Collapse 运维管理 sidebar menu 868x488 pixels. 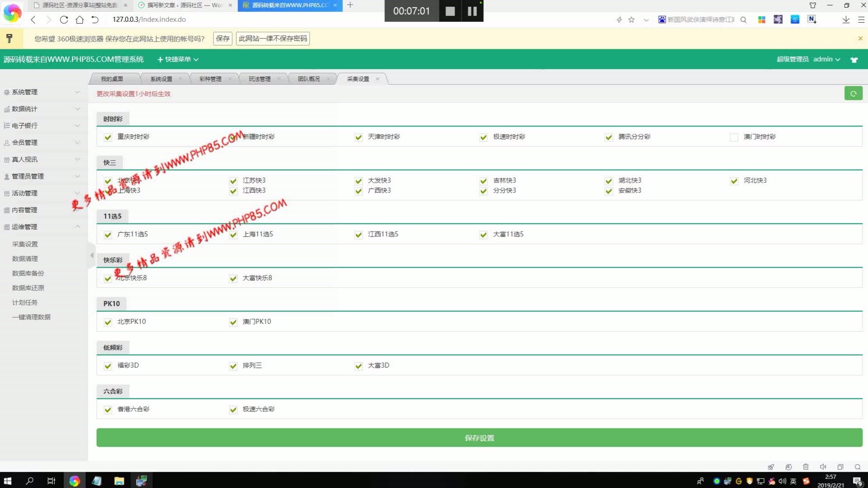(43, 227)
